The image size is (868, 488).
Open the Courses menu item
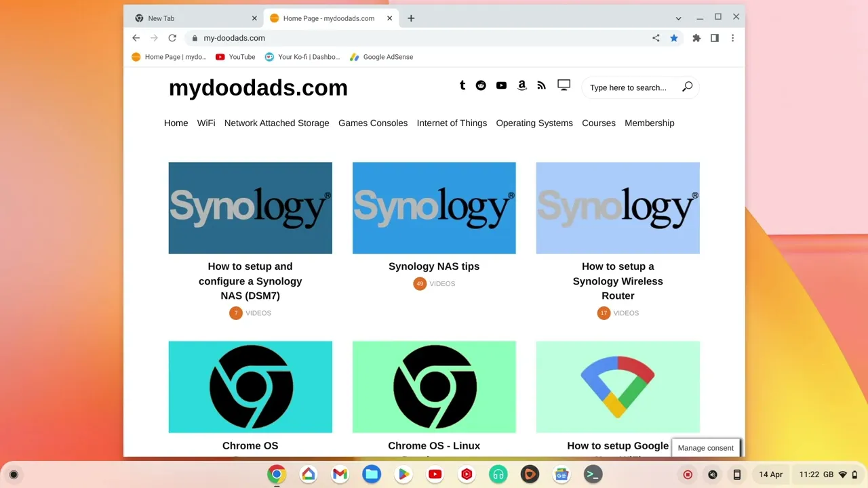tap(599, 123)
